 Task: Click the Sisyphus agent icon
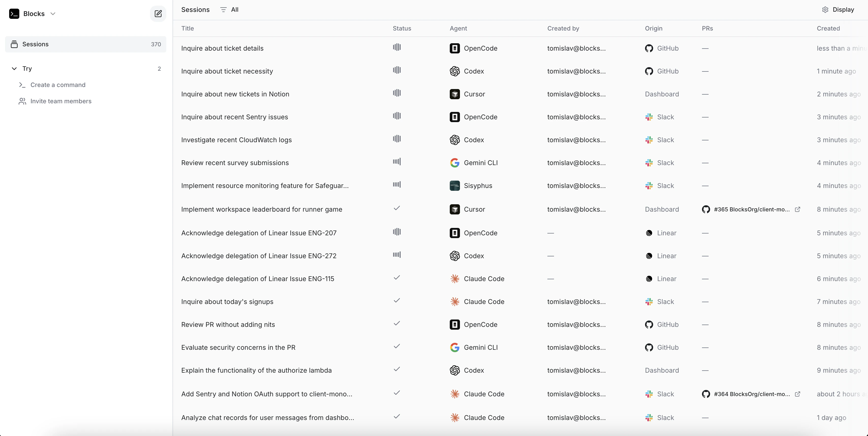click(455, 185)
